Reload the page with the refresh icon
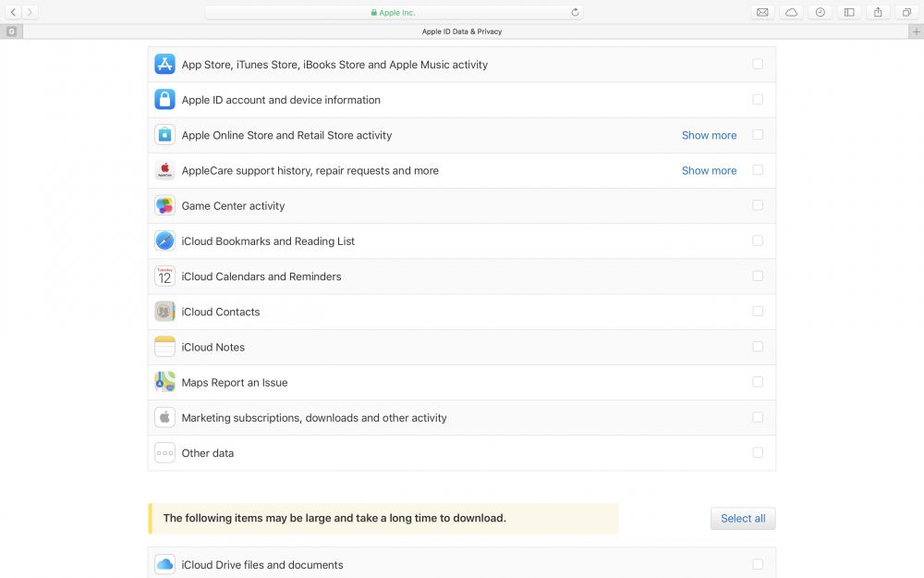This screenshot has width=924, height=578. [575, 12]
